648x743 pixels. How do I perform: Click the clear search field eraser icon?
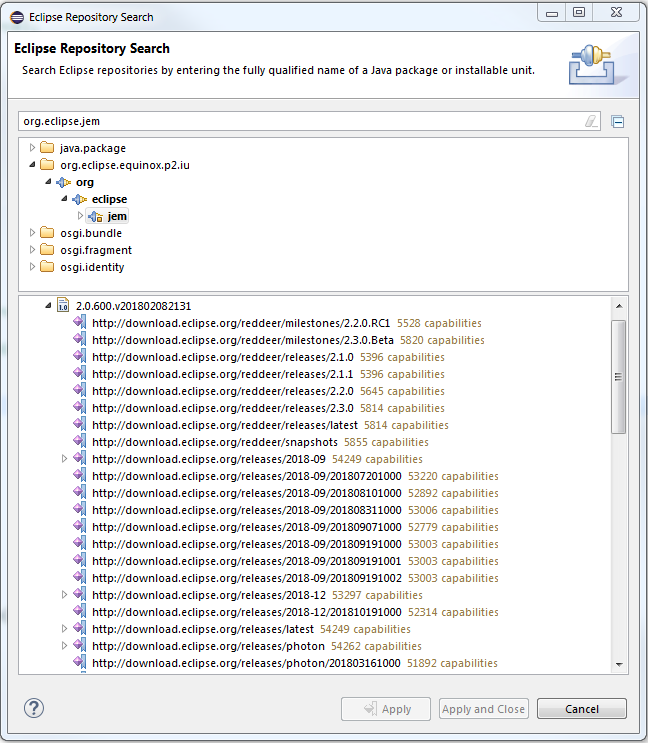pos(591,121)
